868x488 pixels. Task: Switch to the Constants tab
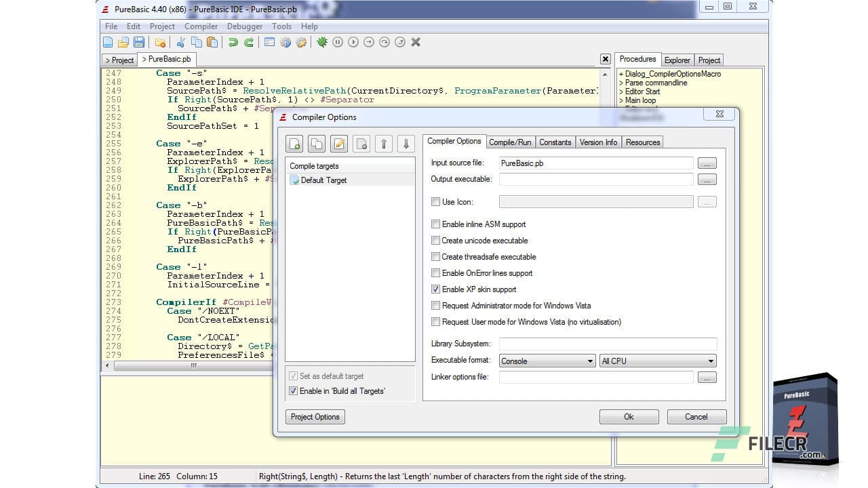(x=555, y=142)
